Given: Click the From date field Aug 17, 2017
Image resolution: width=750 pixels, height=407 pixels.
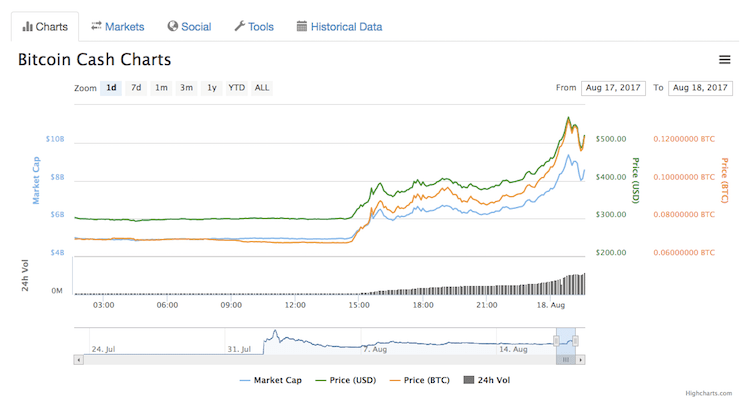Looking at the screenshot, I should click(x=613, y=88).
